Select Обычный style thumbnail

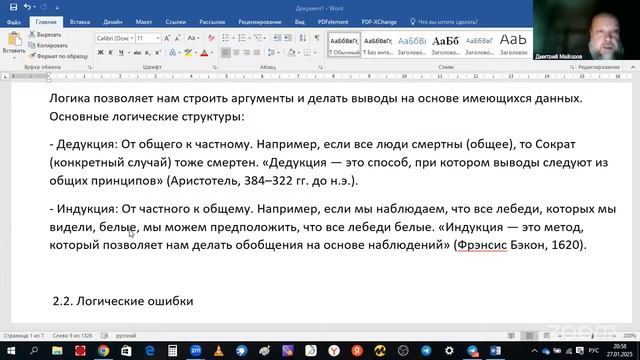[x=344, y=45]
